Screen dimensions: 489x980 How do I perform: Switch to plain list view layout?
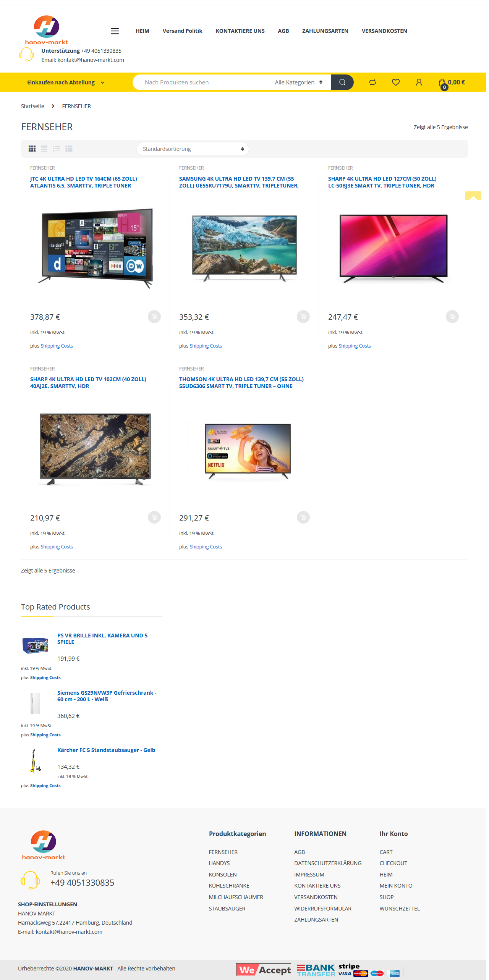(x=44, y=149)
